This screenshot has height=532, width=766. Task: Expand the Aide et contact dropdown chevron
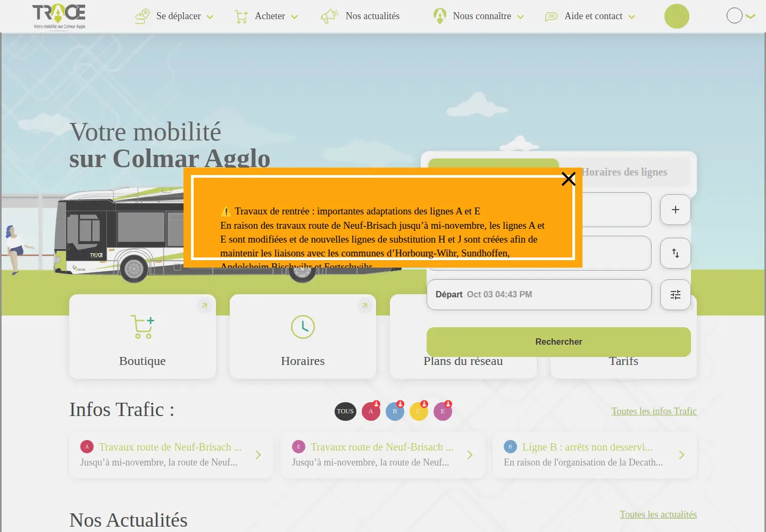click(x=631, y=17)
